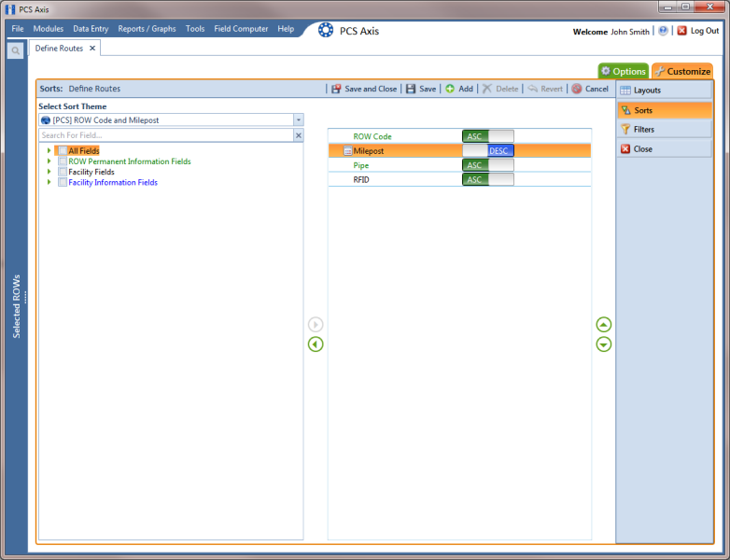
Task: Click the Customize tab button
Action: [682, 71]
